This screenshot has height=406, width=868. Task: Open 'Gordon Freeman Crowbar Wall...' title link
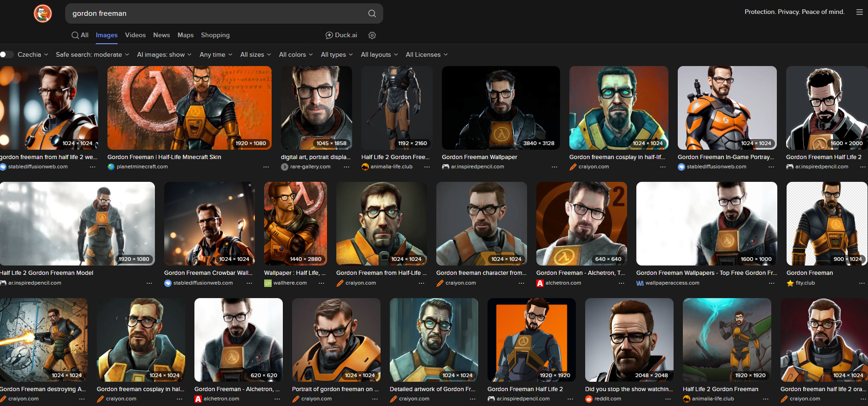(x=208, y=273)
